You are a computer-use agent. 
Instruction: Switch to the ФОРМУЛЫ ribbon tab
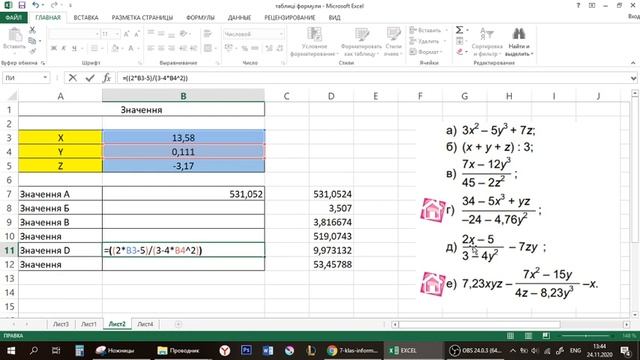pyautogui.click(x=200, y=18)
